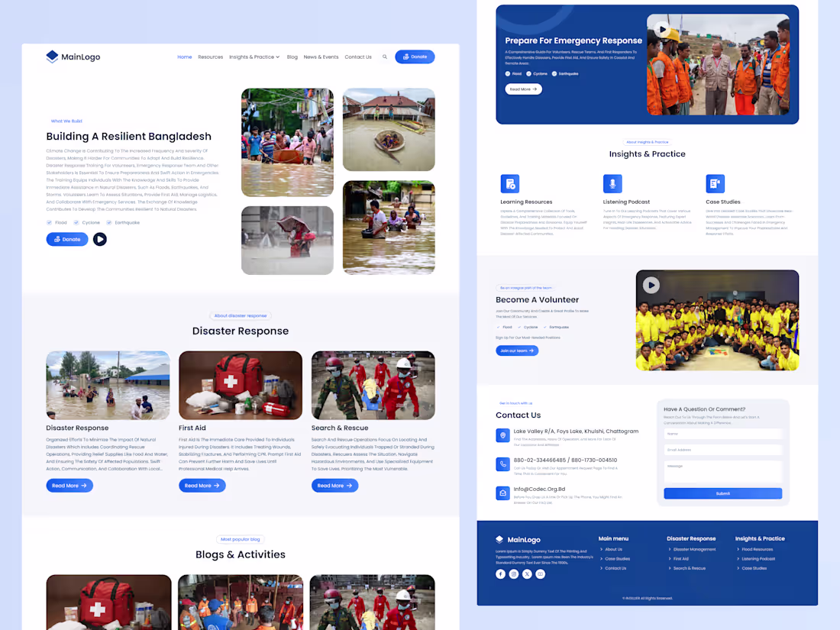Click Blog in the top navigation

[292, 57]
